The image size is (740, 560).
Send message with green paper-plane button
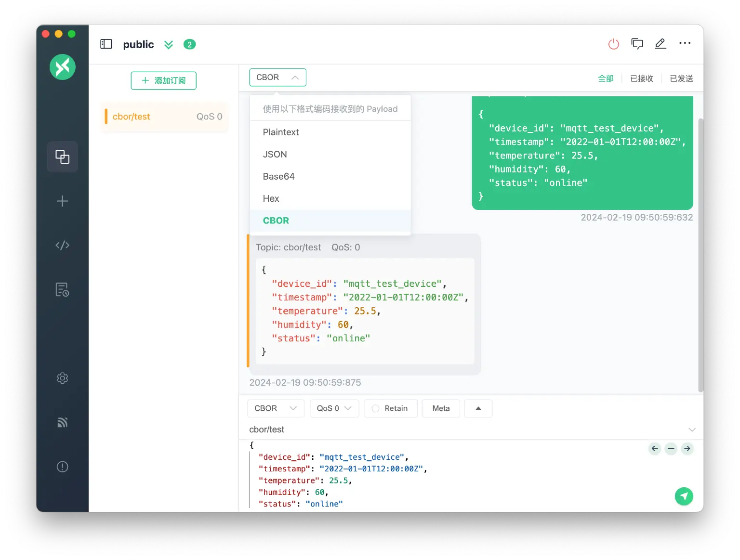(x=684, y=496)
